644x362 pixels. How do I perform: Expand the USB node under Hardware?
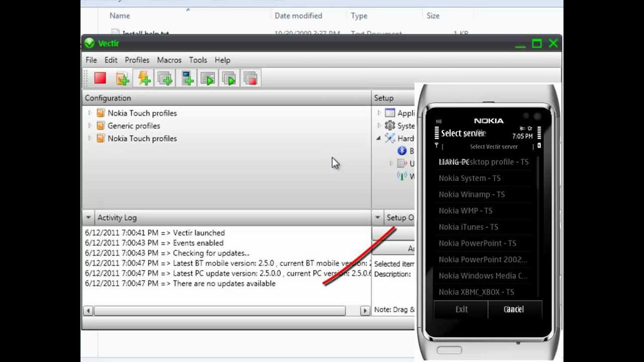[391, 163]
